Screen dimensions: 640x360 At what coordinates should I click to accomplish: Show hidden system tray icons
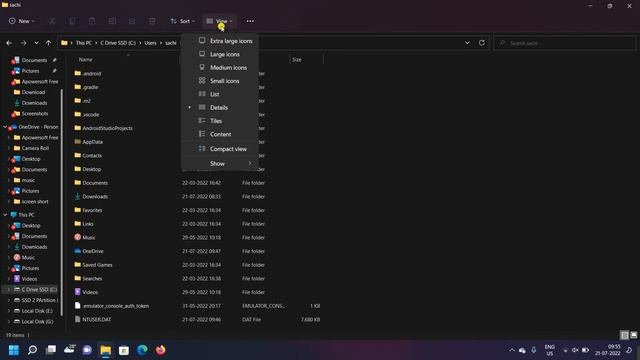512,350
